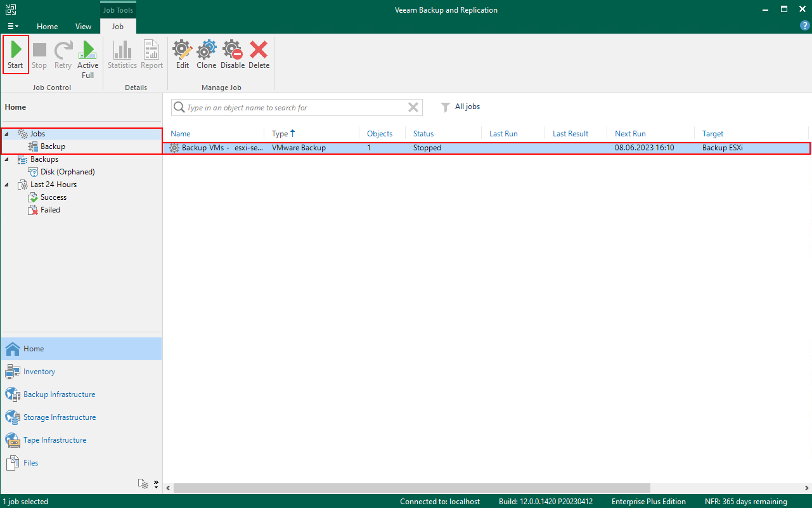Click 'Enterprise Plus Edition' status text

(x=648, y=502)
